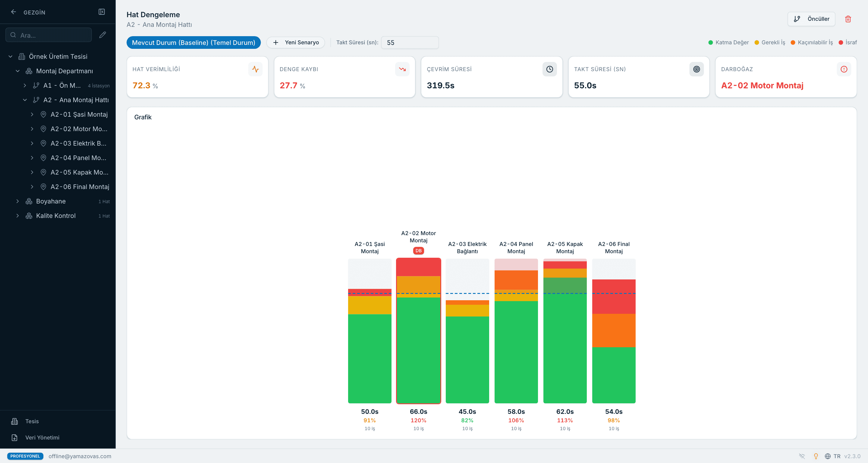Click the Kaçınılabilir İş orange legend dot
This screenshot has width=868, height=463.
coord(793,43)
